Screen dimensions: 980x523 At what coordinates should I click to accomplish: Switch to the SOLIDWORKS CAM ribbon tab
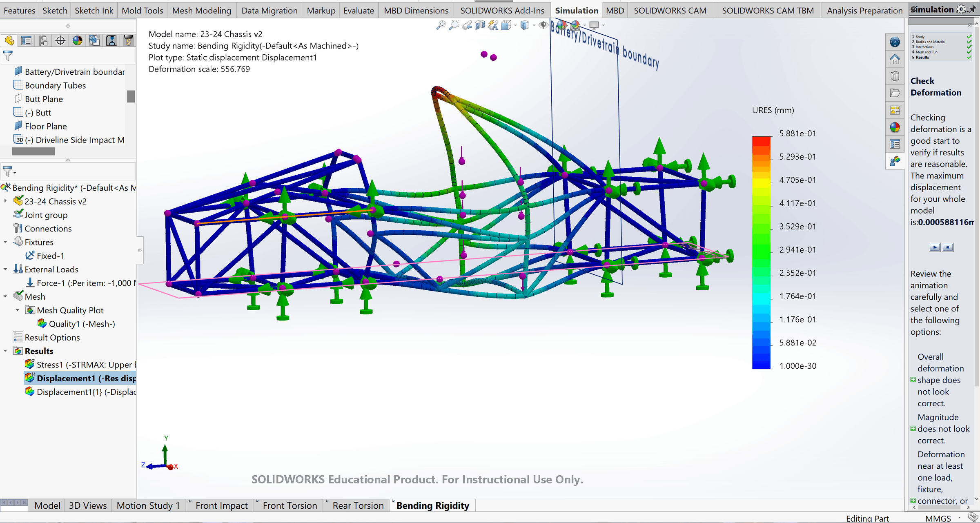tap(670, 11)
